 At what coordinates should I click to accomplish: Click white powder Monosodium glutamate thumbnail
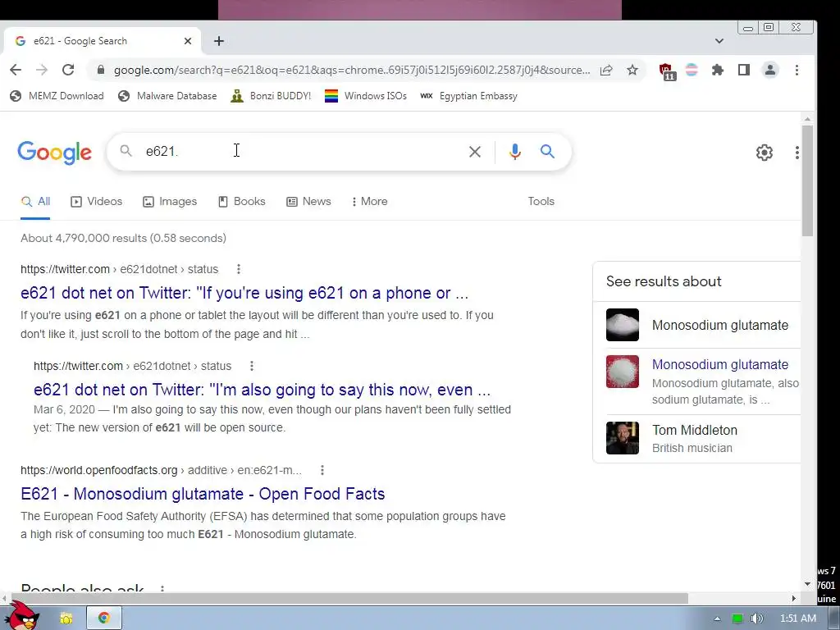click(623, 325)
